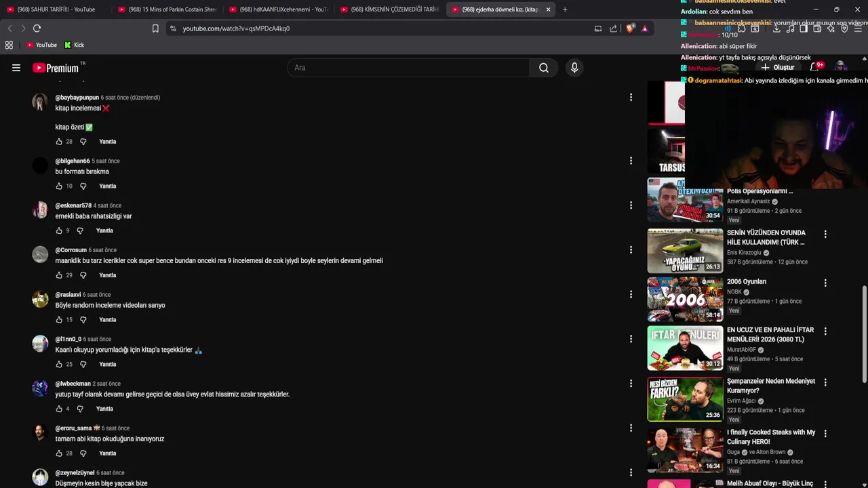Bookmark this page from address bar

(x=155, y=28)
